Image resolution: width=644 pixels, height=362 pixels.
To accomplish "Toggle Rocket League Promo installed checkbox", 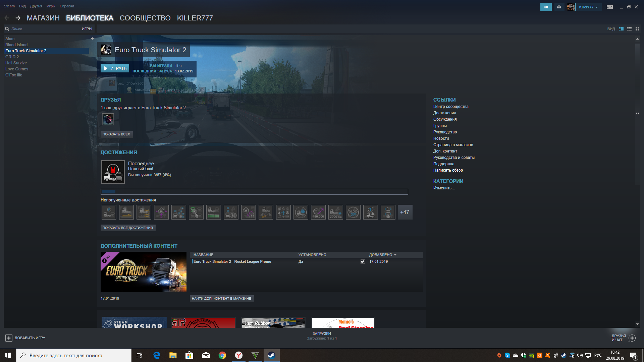I will coord(363,261).
